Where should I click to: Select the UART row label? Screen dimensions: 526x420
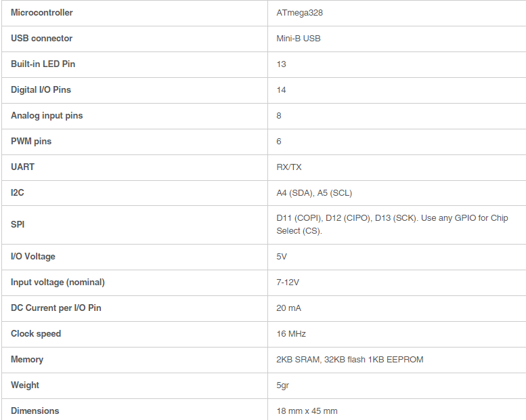coord(22,167)
